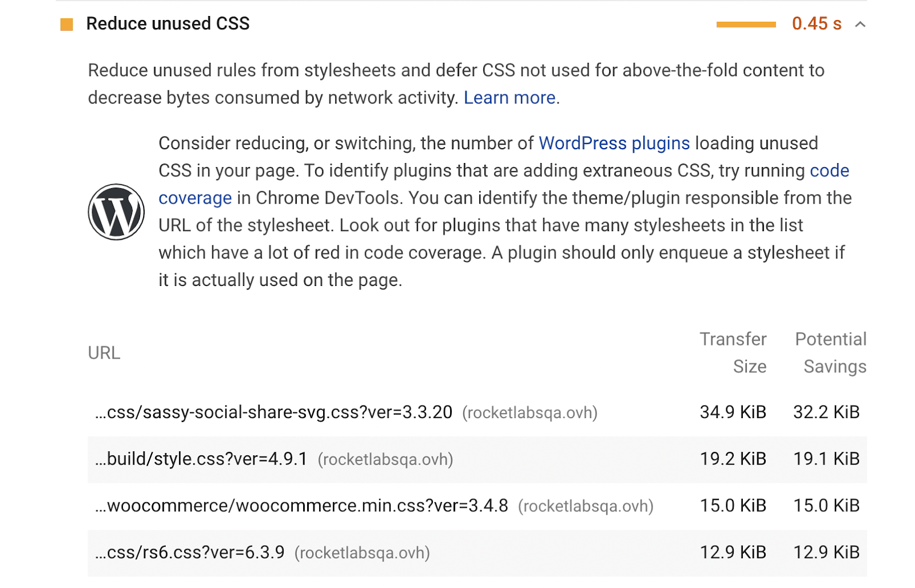Click the URL column header
The width and height of the screenshot is (915, 588).
104,353
